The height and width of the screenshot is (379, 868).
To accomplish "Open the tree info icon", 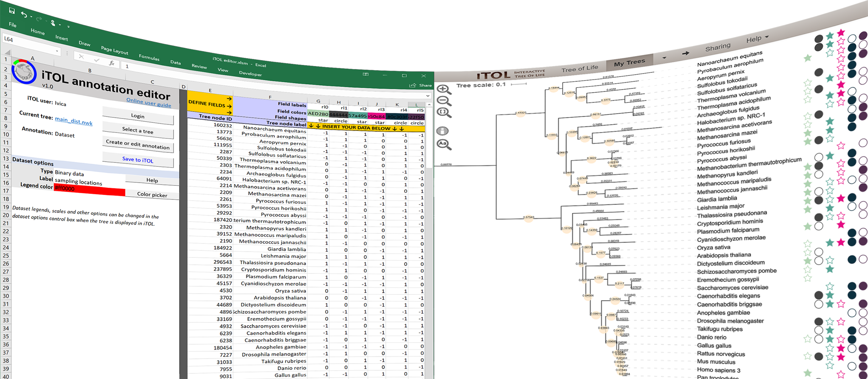I will pyautogui.click(x=442, y=131).
